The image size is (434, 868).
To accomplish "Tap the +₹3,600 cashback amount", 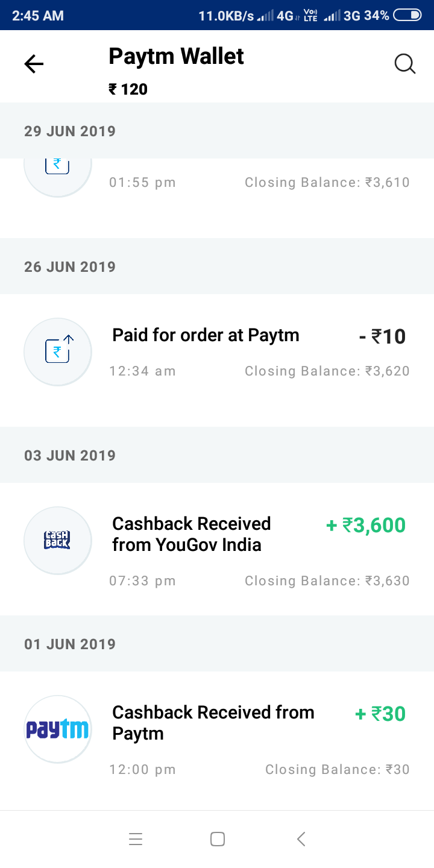I will coord(366,526).
